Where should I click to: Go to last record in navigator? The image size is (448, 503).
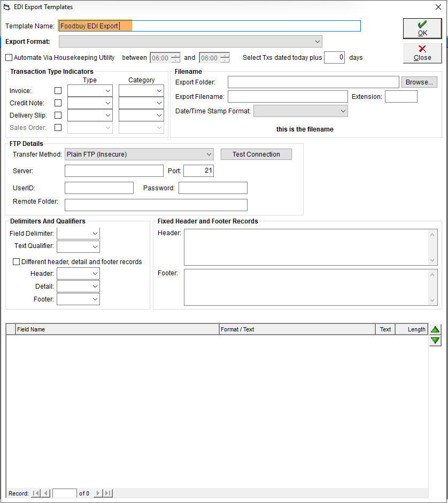pos(108,493)
